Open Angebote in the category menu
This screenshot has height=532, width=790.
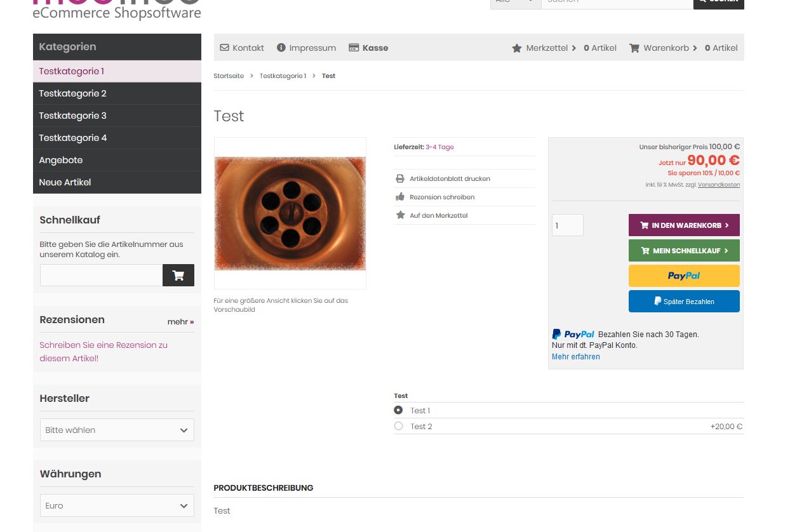61,160
